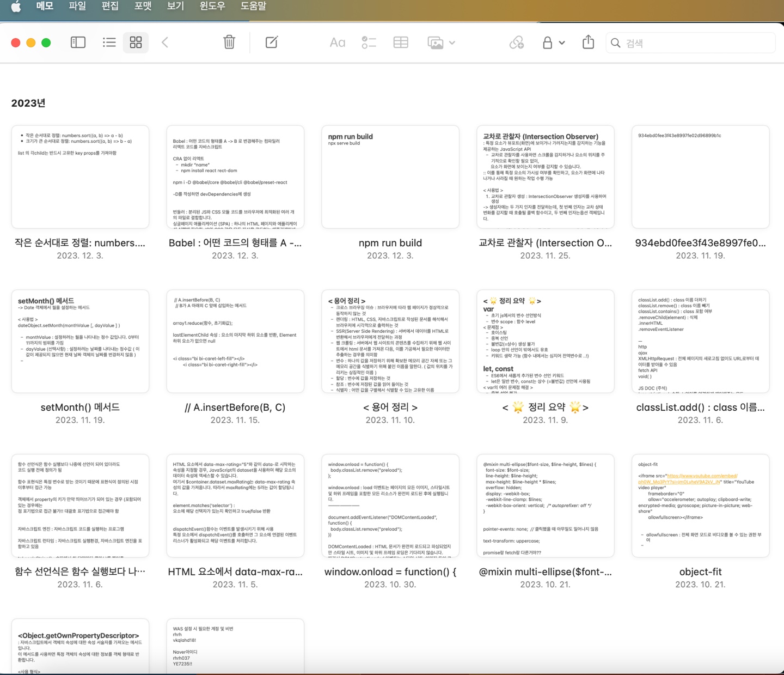Open the media photo insert icon

[x=436, y=42]
